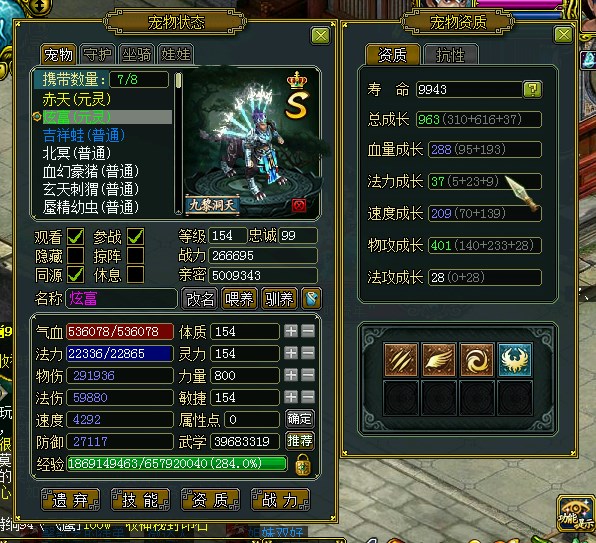Click the lifespan question mark help icon
596x543 pixels.
532,90
